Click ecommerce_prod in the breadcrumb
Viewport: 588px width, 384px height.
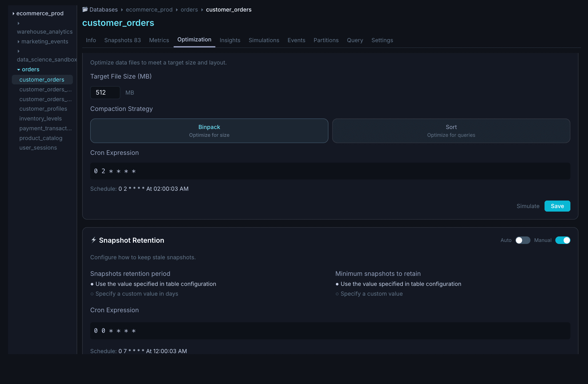[149, 10]
